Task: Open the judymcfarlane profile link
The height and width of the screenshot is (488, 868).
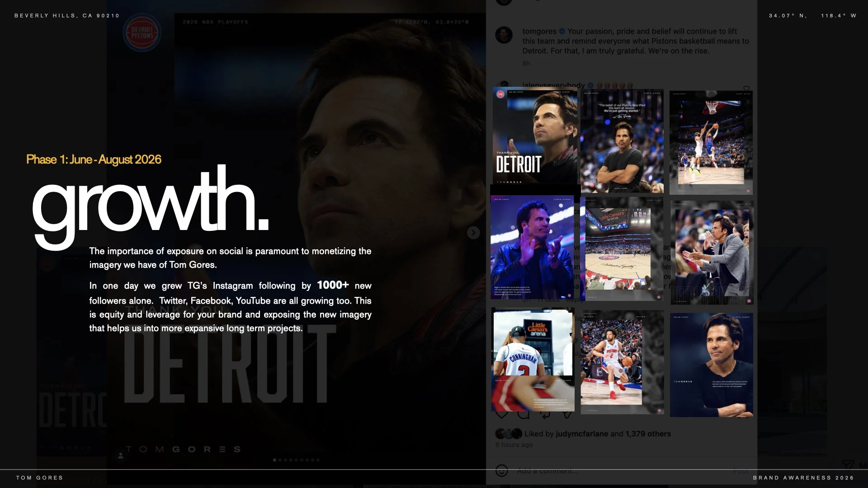Action: pyautogui.click(x=582, y=434)
